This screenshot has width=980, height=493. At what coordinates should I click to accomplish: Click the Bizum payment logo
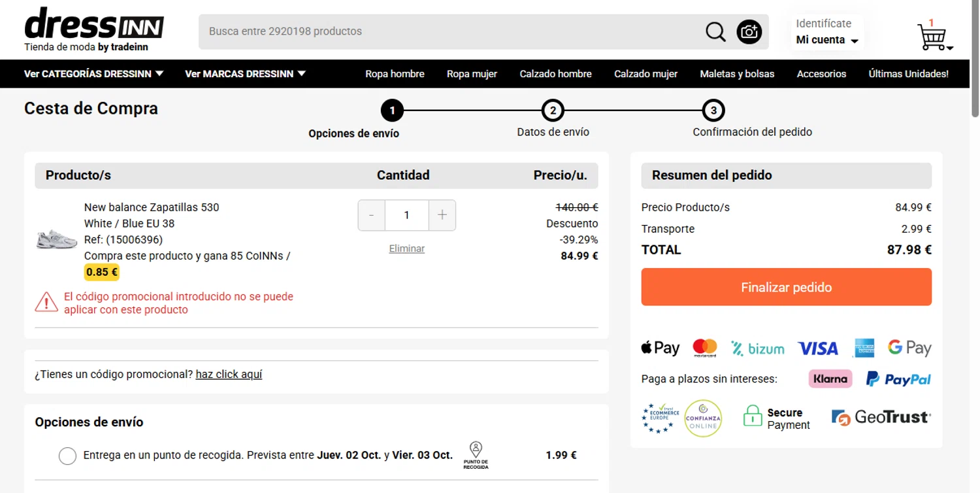click(x=757, y=348)
